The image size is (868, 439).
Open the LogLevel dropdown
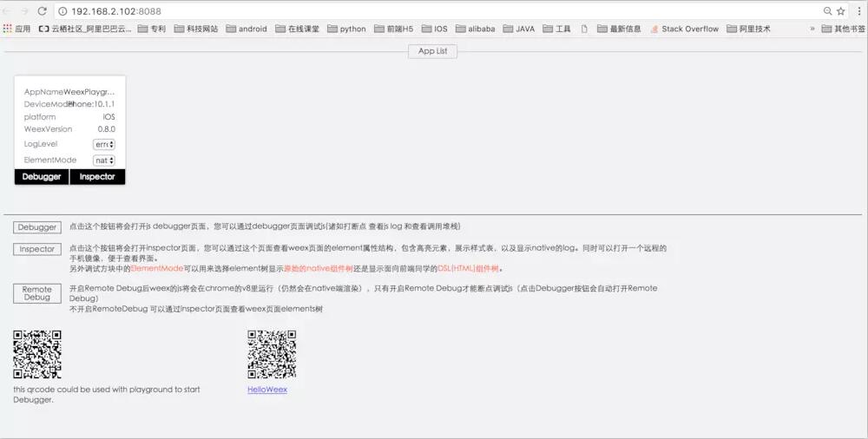point(104,145)
